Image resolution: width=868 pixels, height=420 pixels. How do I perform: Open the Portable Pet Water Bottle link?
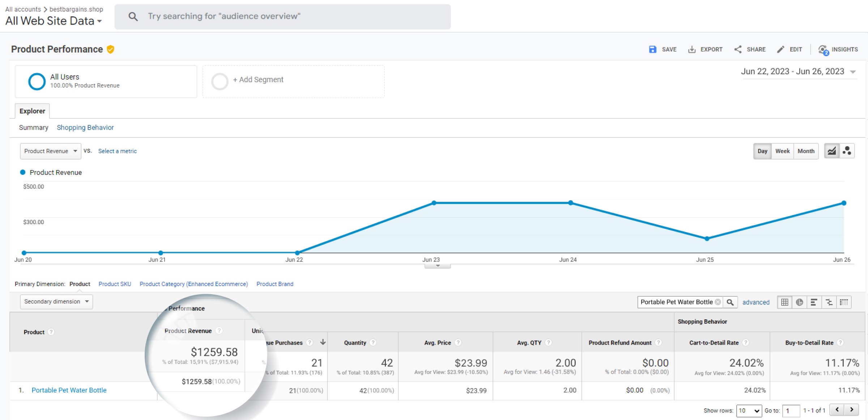(69, 390)
